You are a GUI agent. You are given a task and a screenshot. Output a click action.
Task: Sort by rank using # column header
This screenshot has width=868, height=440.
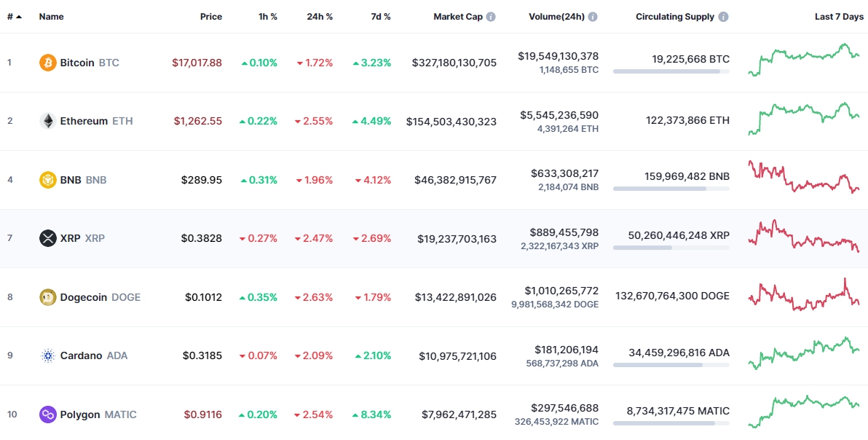point(14,17)
